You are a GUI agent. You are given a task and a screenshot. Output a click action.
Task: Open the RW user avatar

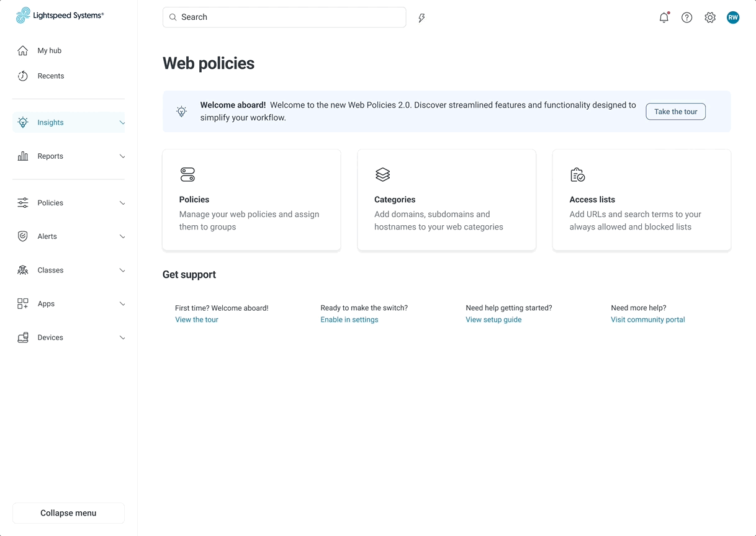point(733,17)
